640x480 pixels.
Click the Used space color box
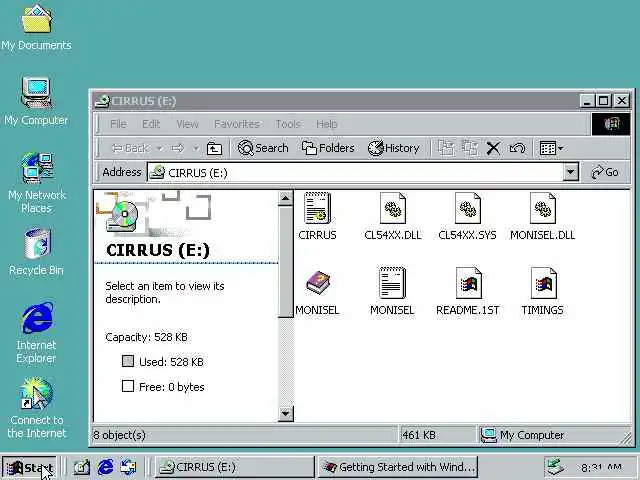pyautogui.click(x=128, y=361)
